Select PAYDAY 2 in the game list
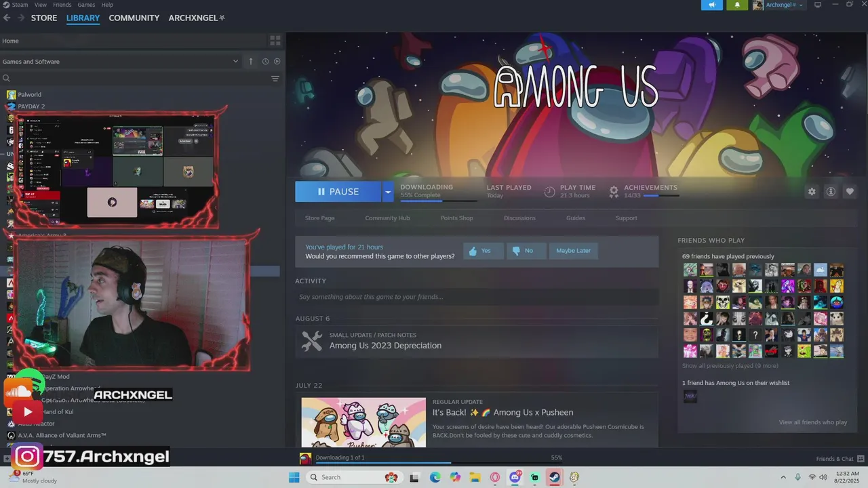The width and height of the screenshot is (868, 488). pyautogui.click(x=31, y=106)
